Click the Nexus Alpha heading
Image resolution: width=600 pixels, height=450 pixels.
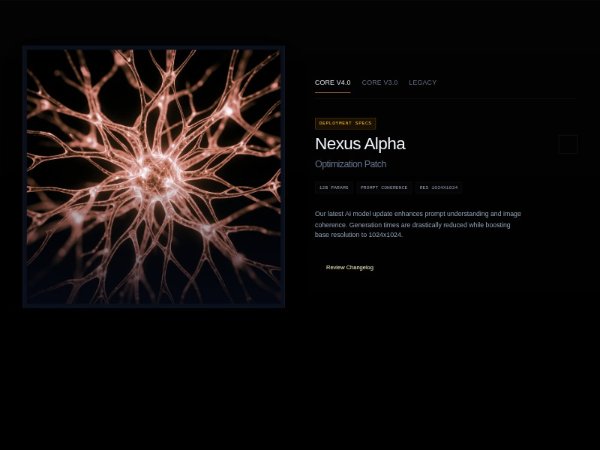click(359, 144)
